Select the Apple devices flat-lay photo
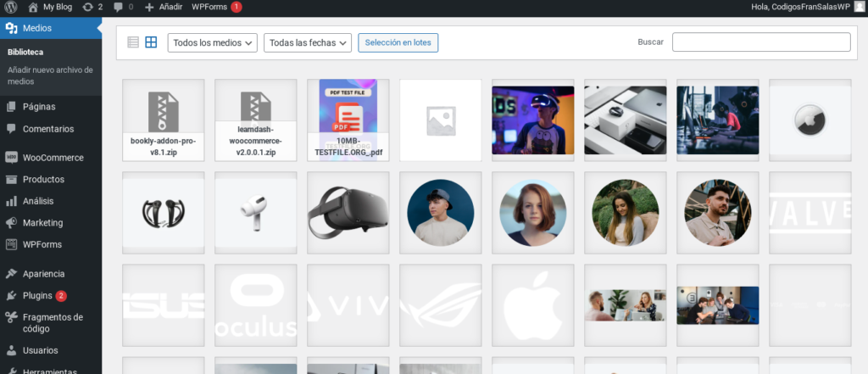This screenshot has height=374, width=868. (x=626, y=120)
